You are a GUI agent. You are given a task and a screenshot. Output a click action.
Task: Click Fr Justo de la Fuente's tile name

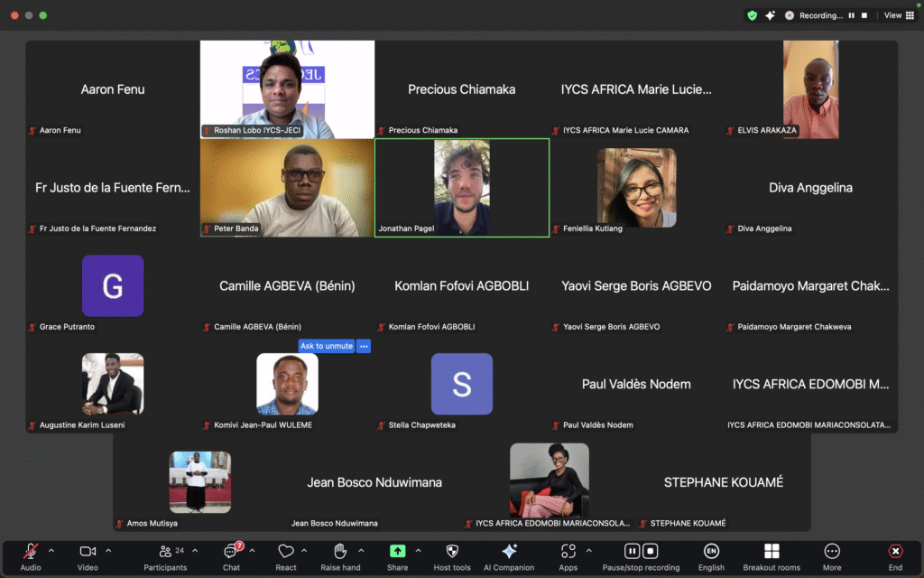[113, 188]
